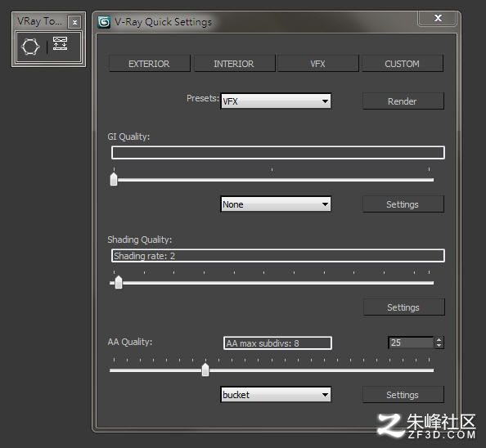Open Shading Quality Settings
This screenshot has height=448, width=486.
tap(403, 307)
